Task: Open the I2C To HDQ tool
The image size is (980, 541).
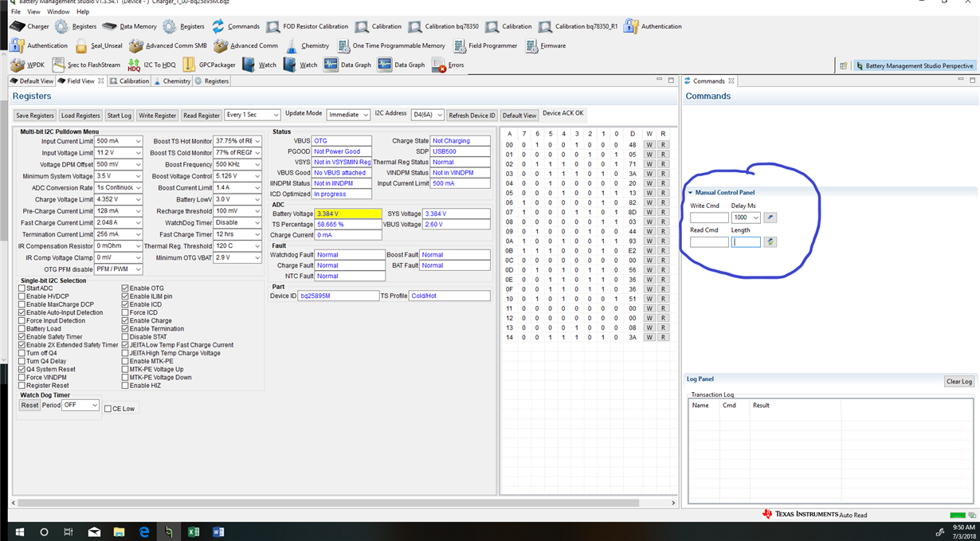Action: (151, 65)
